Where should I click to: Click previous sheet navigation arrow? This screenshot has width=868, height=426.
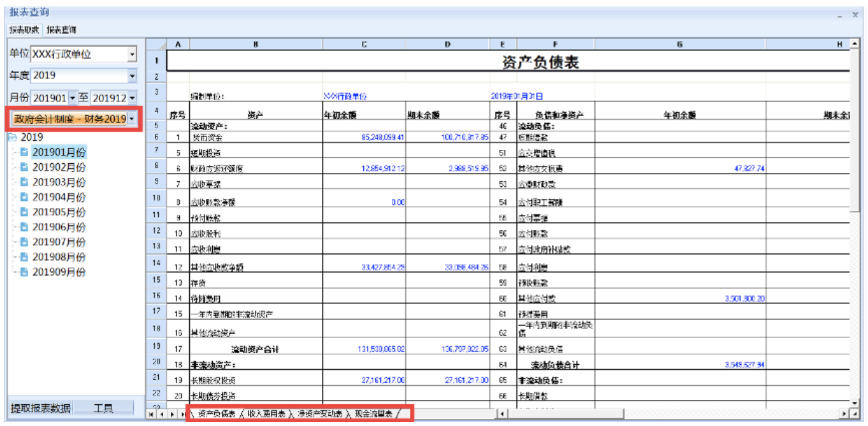161,415
